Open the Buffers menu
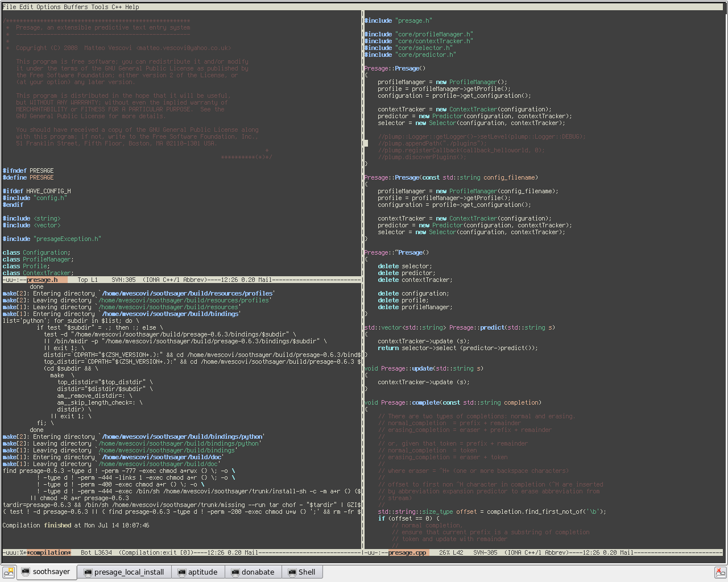Viewport: 728px width, 582px height. coord(76,7)
